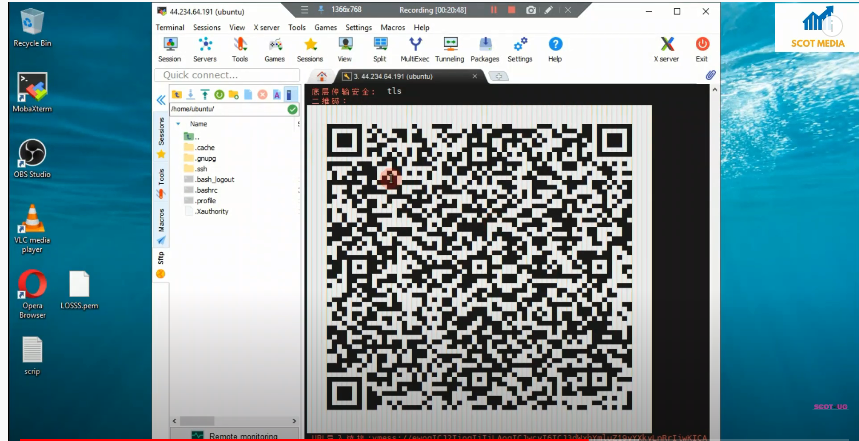This screenshot has width=859, height=441.
Task: Close the 44.234.64.191 terminal tab
Action: click(x=475, y=76)
